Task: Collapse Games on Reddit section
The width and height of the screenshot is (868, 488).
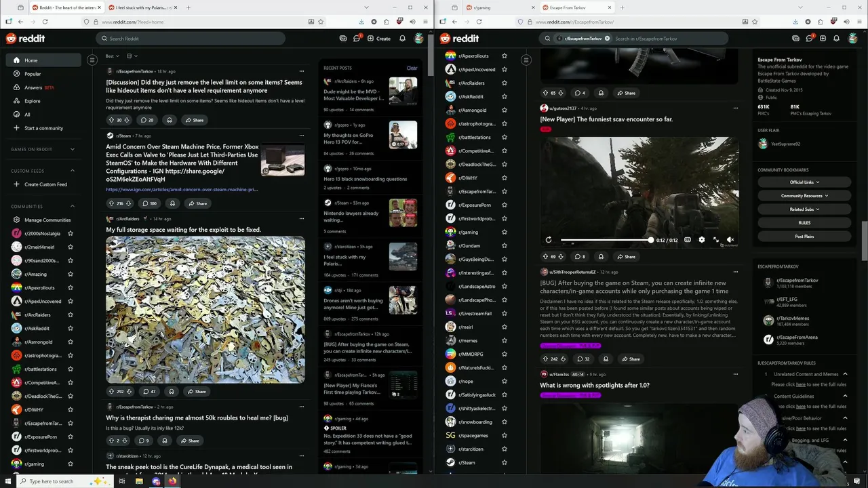Action: click(73, 149)
